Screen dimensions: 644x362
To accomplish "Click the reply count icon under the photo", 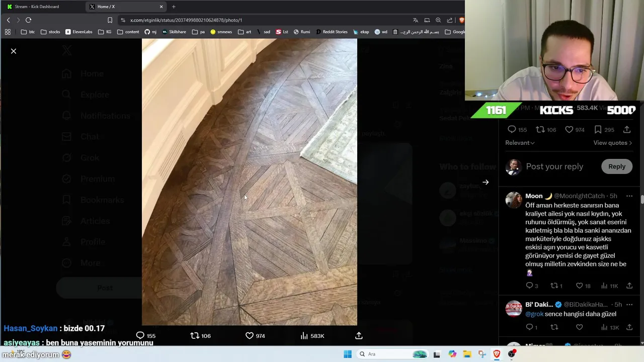I will (140, 335).
